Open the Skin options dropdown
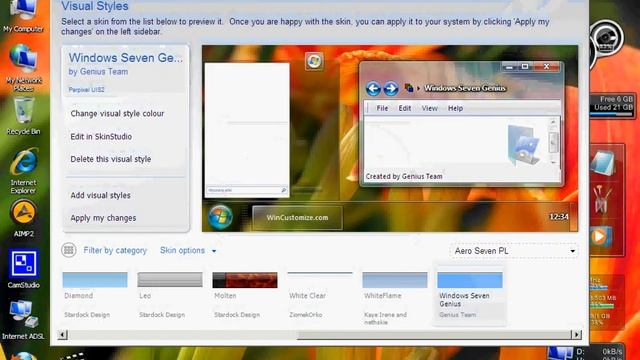The width and height of the screenshot is (640, 360). click(188, 251)
